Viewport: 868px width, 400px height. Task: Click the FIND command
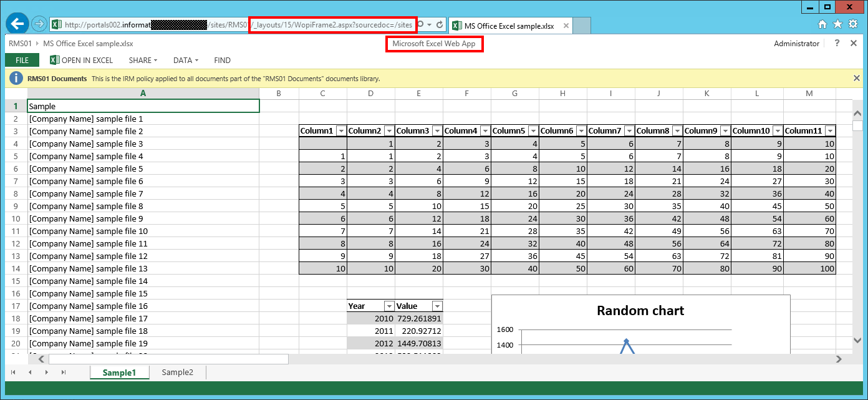pyautogui.click(x=222, y=61)
